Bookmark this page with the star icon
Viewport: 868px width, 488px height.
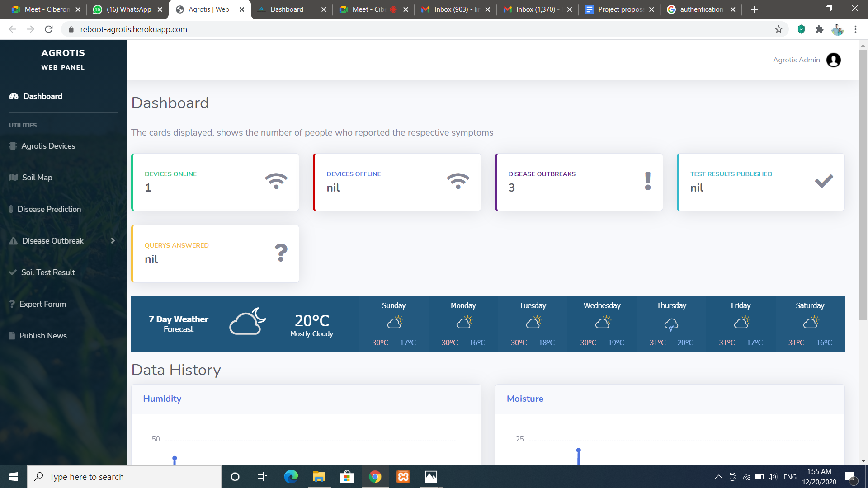[778, 29]
